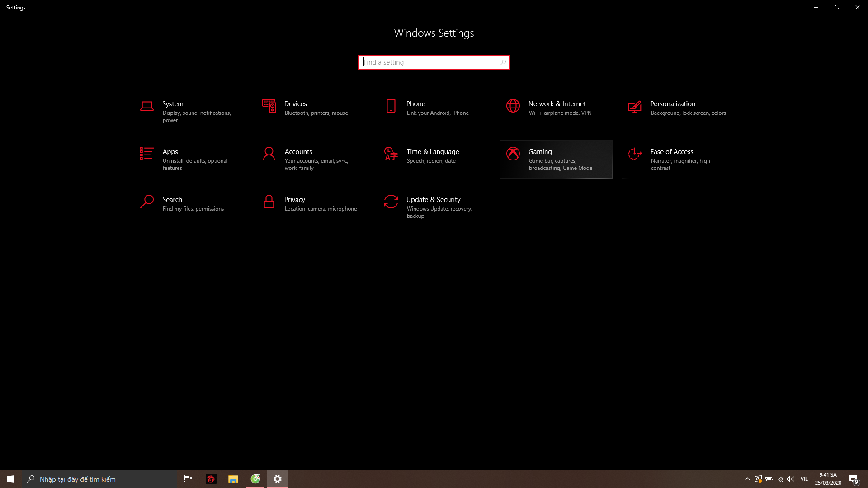Open Task View on taskbar

click(188, 479)
